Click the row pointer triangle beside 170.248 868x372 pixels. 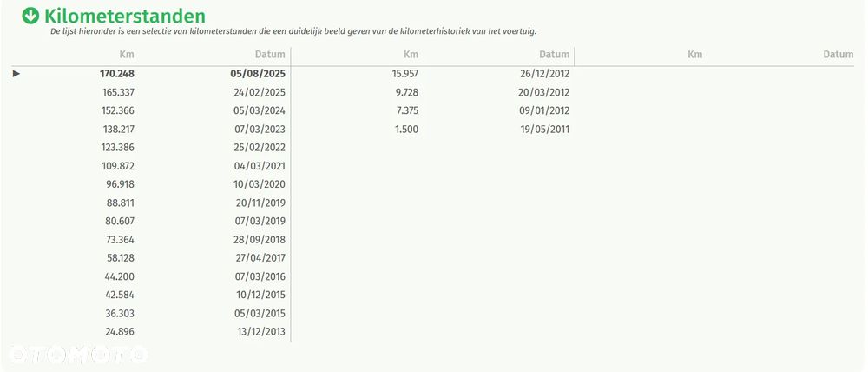(x=16, y=74)
